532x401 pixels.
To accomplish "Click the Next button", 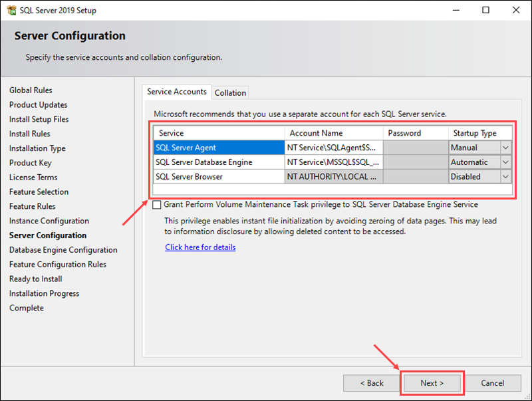I will pyautogui.click(x=432, y=382).
